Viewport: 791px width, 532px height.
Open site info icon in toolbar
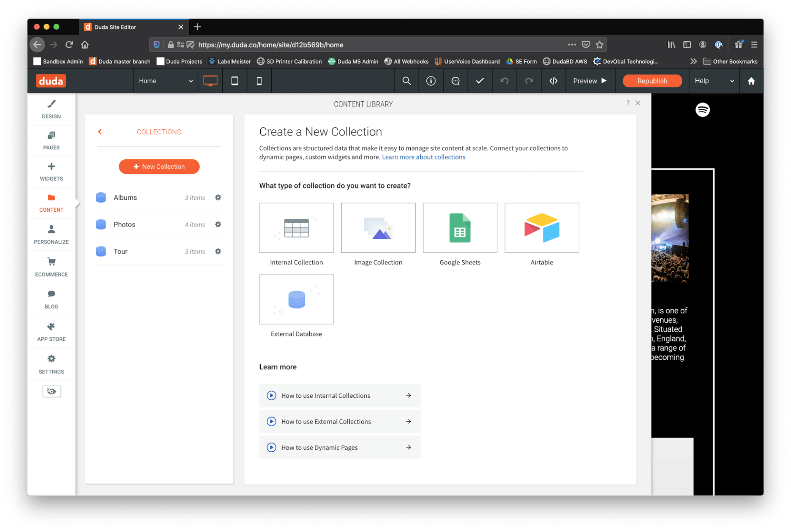431,81
